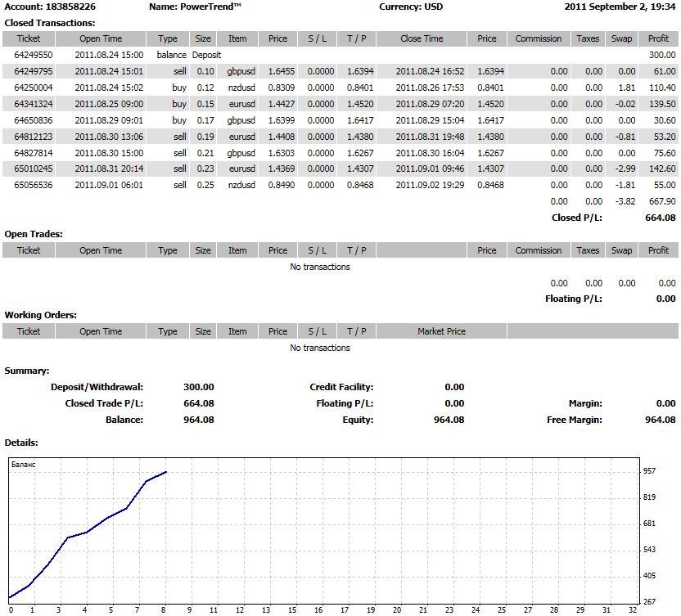Screen dimensions: 681x616
Task: Click Balance value 964.08
Action: 199,420
